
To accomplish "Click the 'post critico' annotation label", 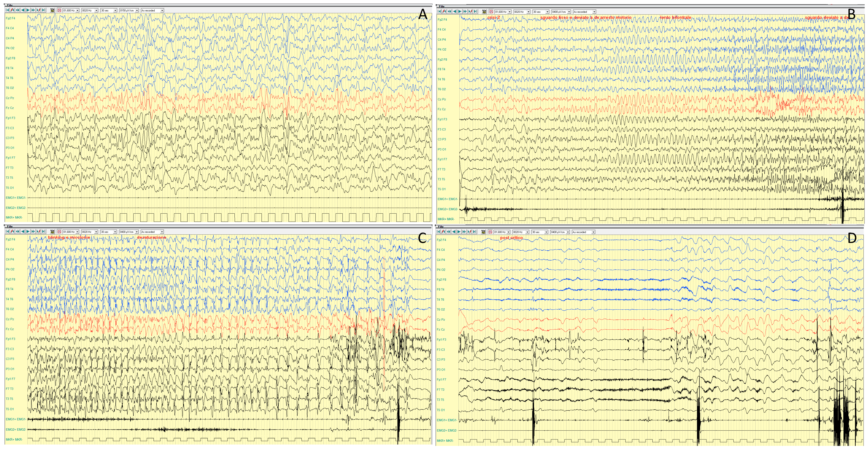I will 511,238.
